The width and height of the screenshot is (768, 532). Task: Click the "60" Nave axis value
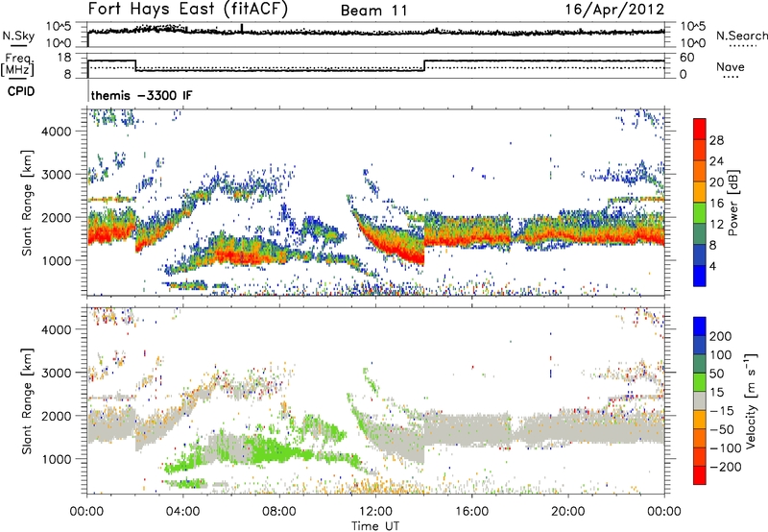click(686, 58)
